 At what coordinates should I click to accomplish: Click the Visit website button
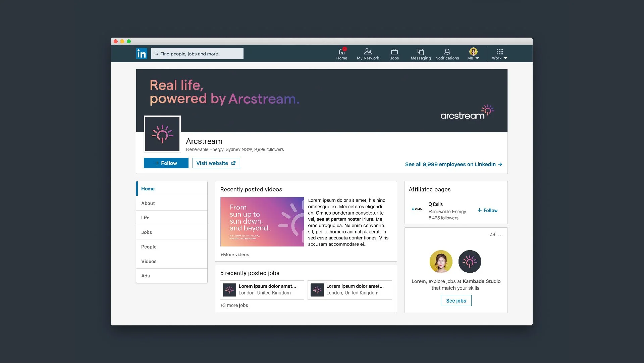coord(216,163)
